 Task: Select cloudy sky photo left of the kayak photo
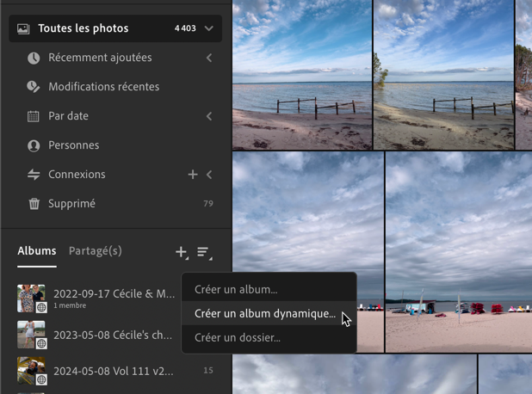[x=308, y=212]
